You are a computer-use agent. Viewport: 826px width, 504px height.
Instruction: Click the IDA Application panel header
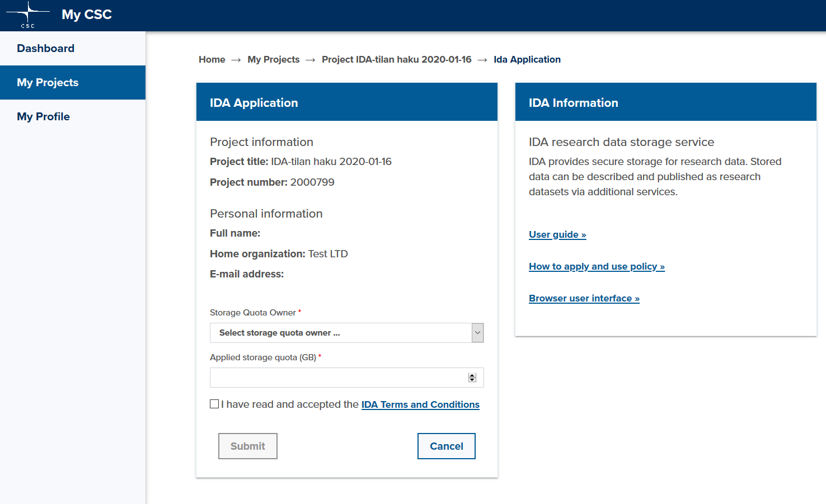347,102
